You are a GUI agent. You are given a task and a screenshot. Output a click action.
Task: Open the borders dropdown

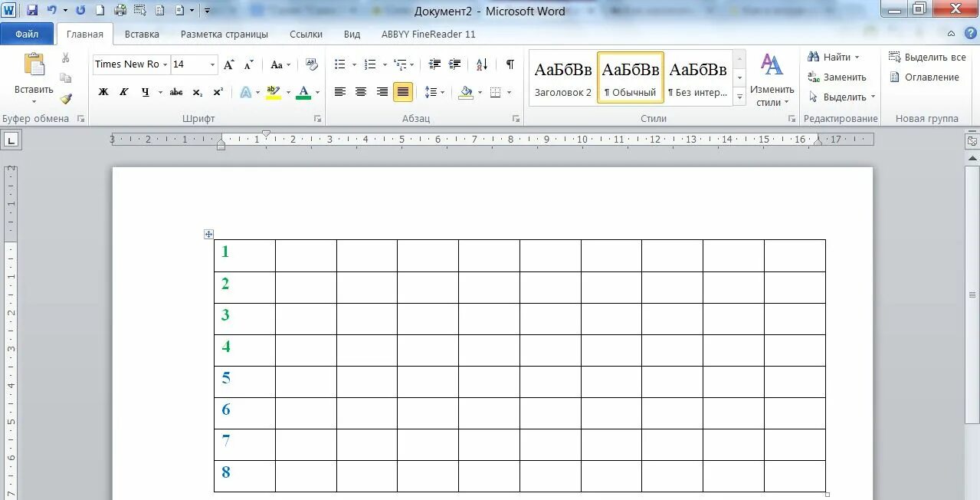tap(510, 93)
